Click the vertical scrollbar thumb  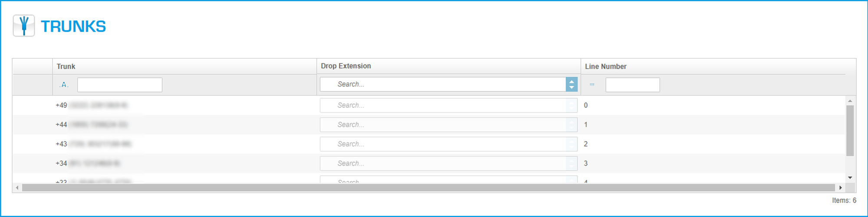point(850,130)
